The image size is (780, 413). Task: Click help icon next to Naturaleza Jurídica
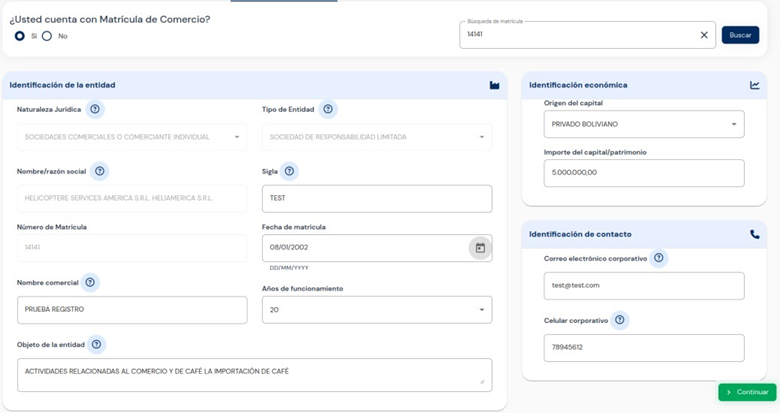pos(95,109)
